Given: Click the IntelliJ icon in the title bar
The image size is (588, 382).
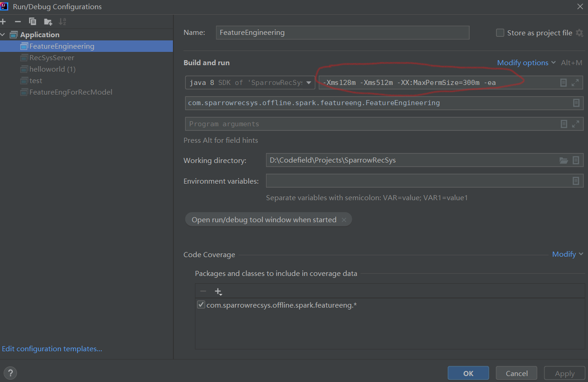Looking at the screenshot, I should click(x=5, y=6).
